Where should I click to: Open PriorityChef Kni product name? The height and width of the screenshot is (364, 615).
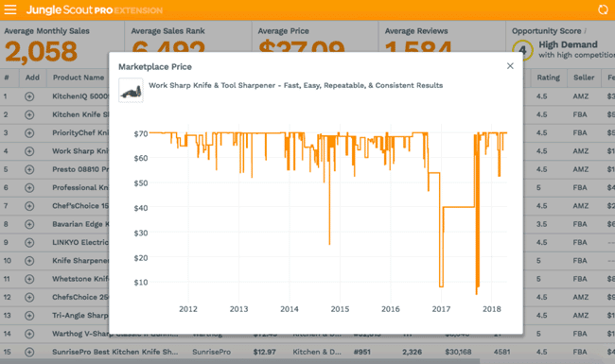(x=80, y=132)
